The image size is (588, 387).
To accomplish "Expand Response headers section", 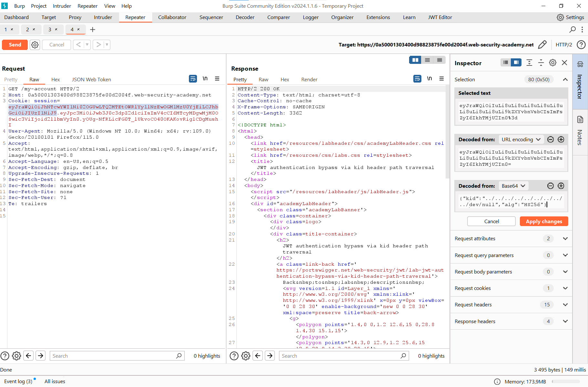I will [565, 321].
